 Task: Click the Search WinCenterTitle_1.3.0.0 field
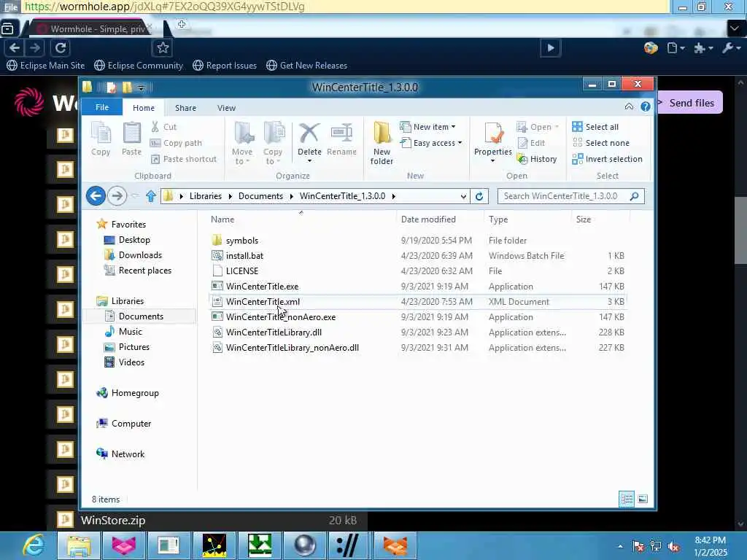pyautogui.click(x=570, y=196)
